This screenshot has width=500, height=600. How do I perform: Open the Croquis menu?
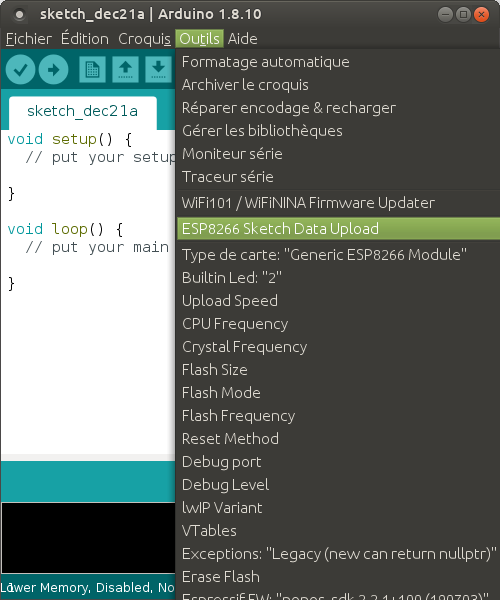pyautogui.click(x=144, y=39)
